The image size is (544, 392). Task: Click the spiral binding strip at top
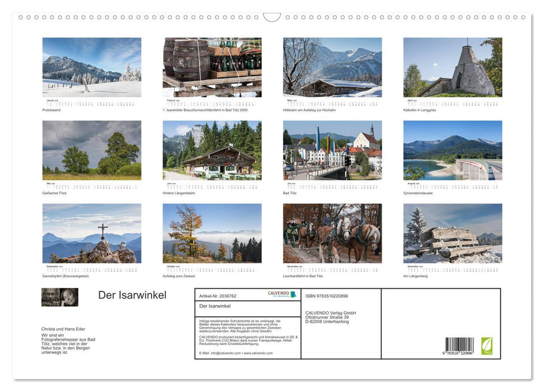click(x=272, y=18)
